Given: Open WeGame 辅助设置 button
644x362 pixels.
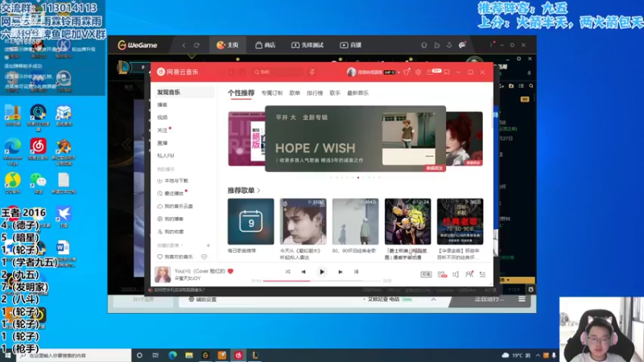Looking at the screenshot, I should [203, 299].
